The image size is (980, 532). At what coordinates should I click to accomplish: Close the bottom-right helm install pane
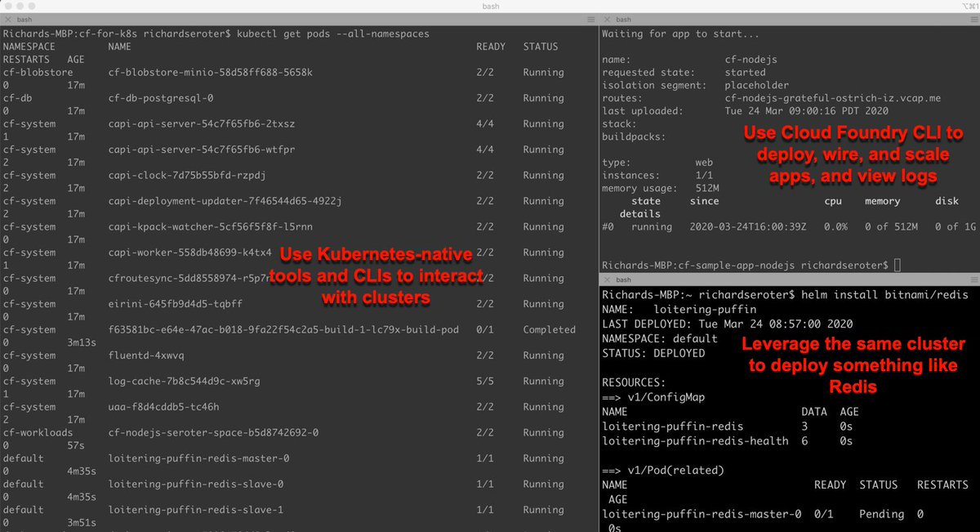click(x=607, y=279)
